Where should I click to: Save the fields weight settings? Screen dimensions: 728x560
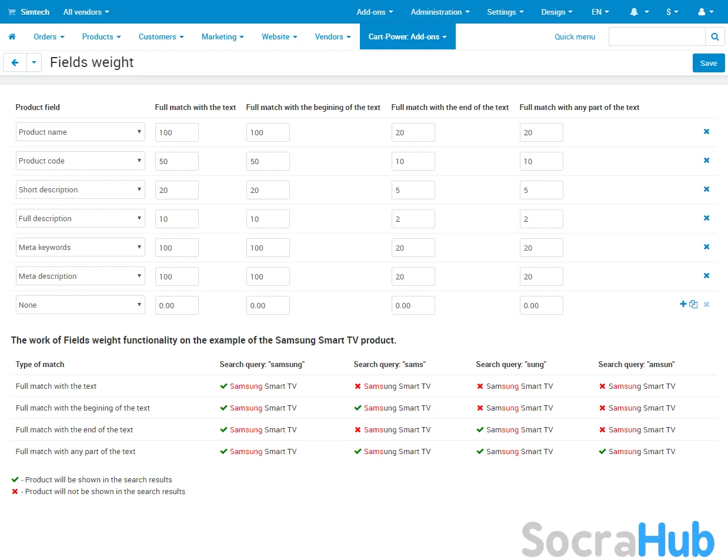tap(708, 63)
